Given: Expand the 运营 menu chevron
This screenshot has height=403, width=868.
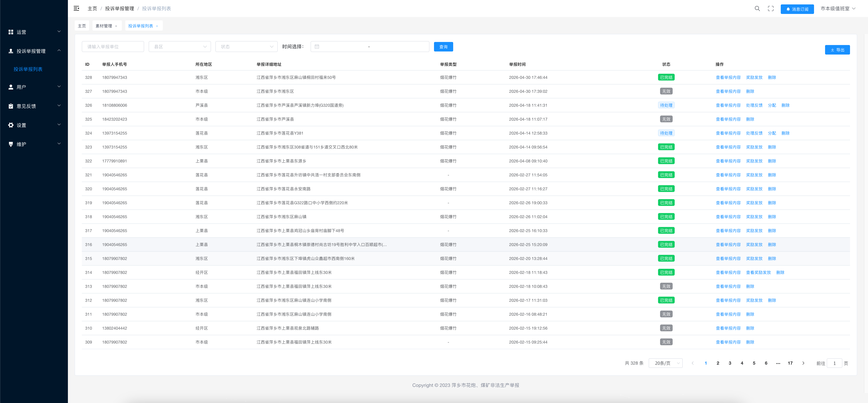Looking at the screenshot, I should coord(59,32).
